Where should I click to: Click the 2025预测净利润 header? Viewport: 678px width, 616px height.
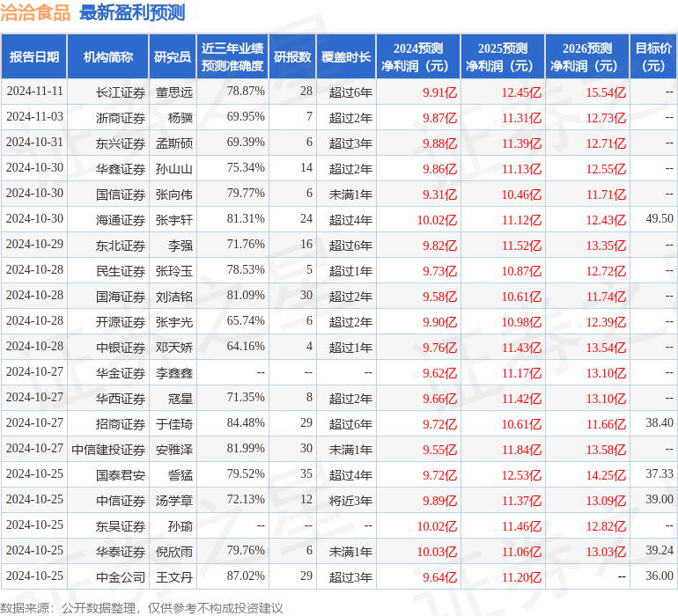click(503, 56)
